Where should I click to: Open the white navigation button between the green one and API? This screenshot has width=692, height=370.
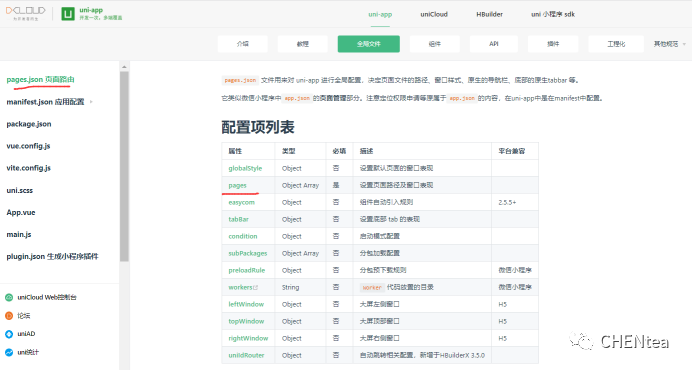(435, 44)
